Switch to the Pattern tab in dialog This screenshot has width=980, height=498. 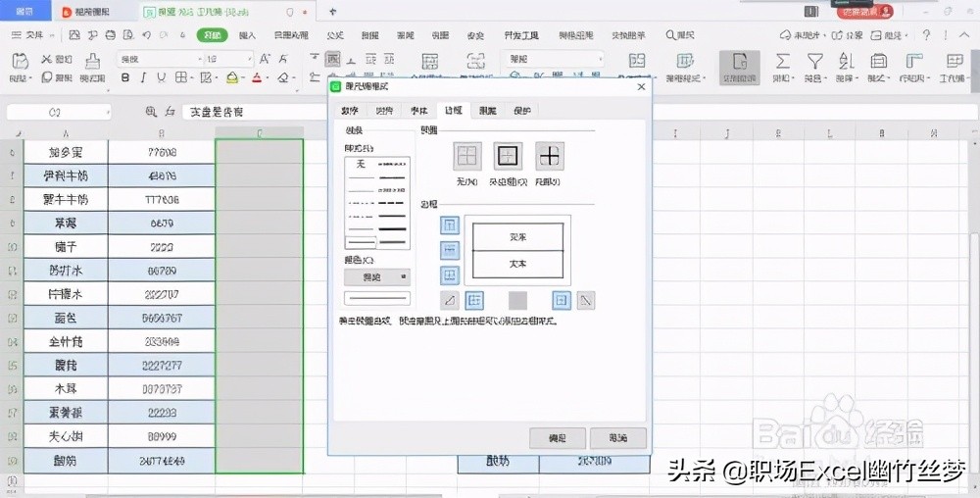point(487,111)
